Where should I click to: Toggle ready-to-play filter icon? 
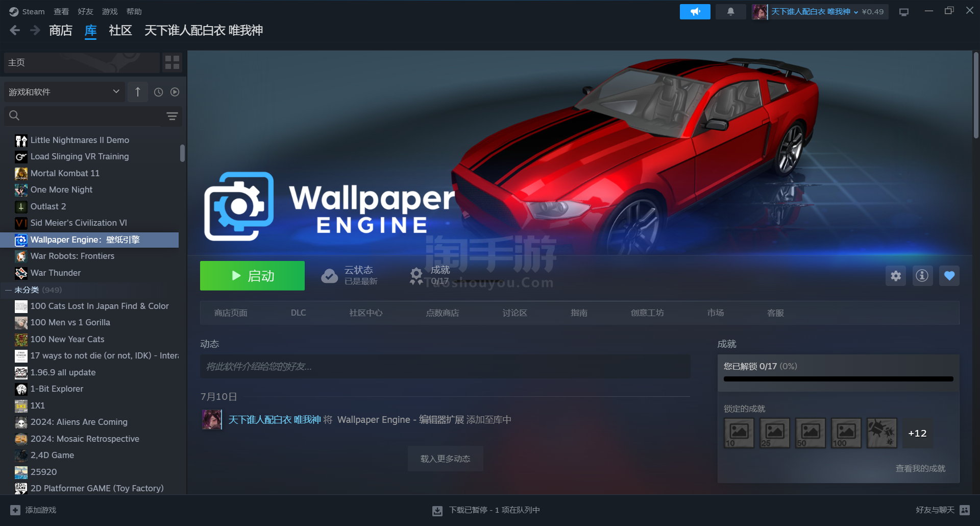[175, 92]
